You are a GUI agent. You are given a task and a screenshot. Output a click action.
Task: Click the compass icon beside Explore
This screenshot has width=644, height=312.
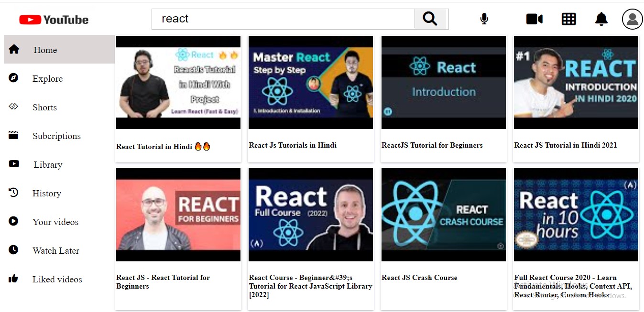coord(14,78)
